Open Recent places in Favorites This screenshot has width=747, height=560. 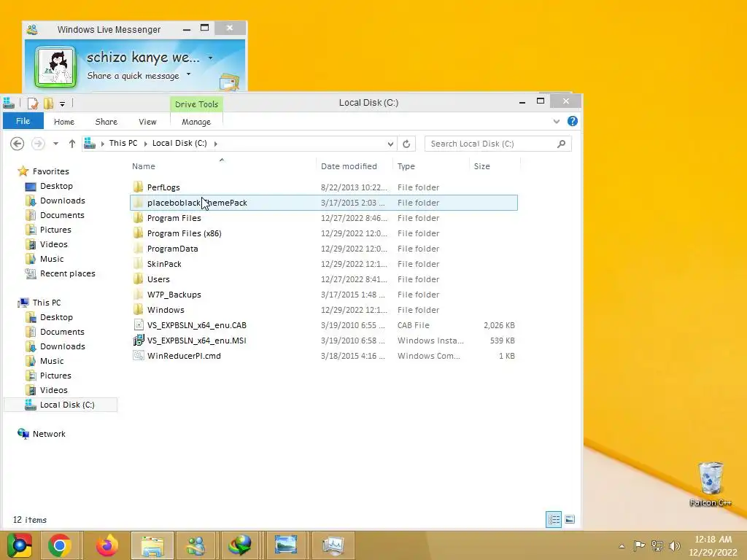click(67, 273)
